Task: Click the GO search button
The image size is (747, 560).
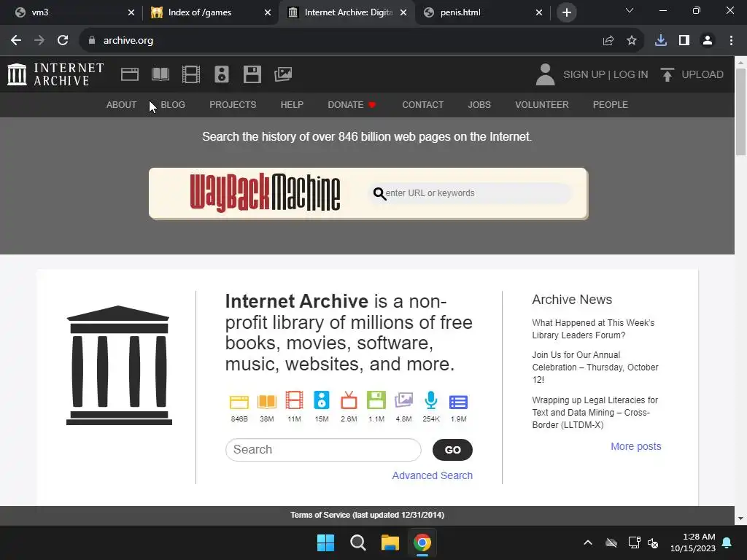Action: click(x=452, y=450)
